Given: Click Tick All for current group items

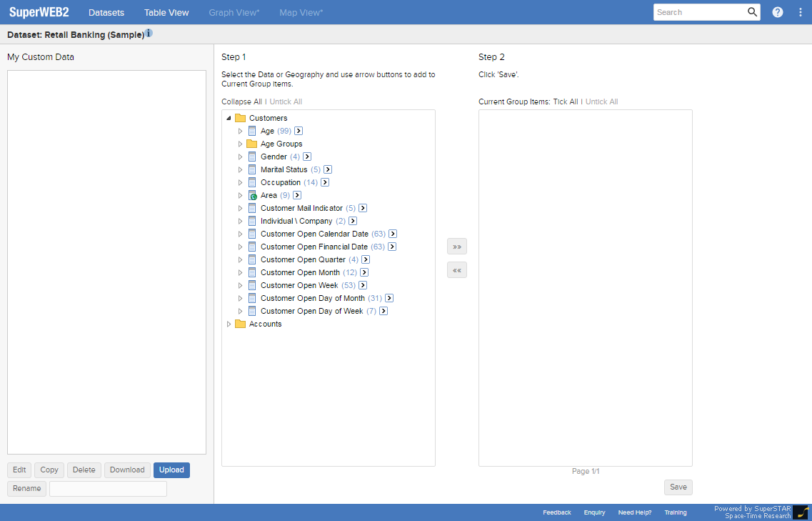Looking at the screenshot, I should coord(565,101).
